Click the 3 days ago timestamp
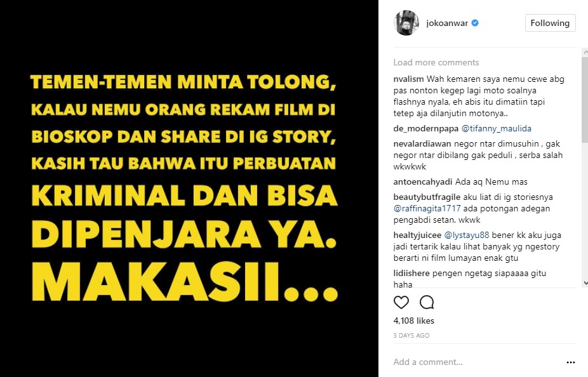Viewport: 588px width, 377px height. (x=411, y=335)
